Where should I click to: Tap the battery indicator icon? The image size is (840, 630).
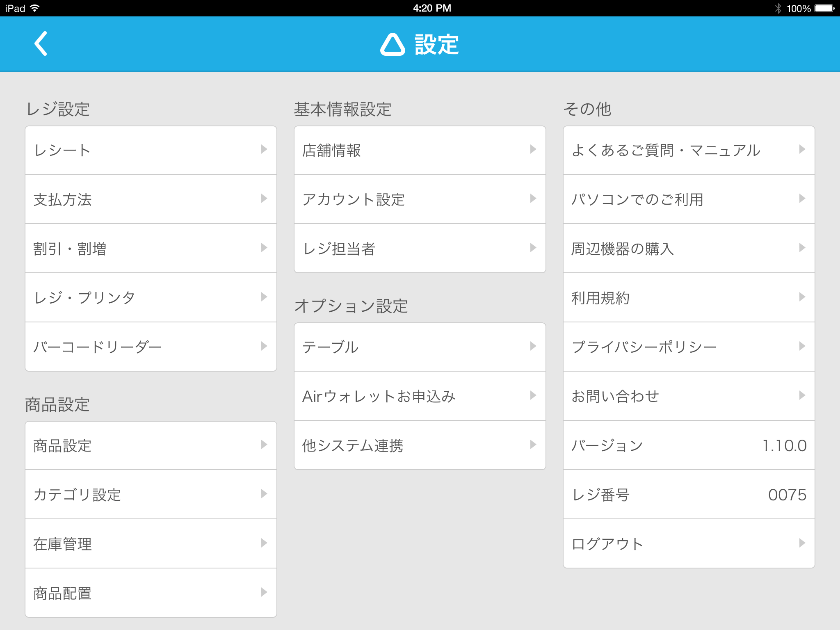tap(824, 8)
